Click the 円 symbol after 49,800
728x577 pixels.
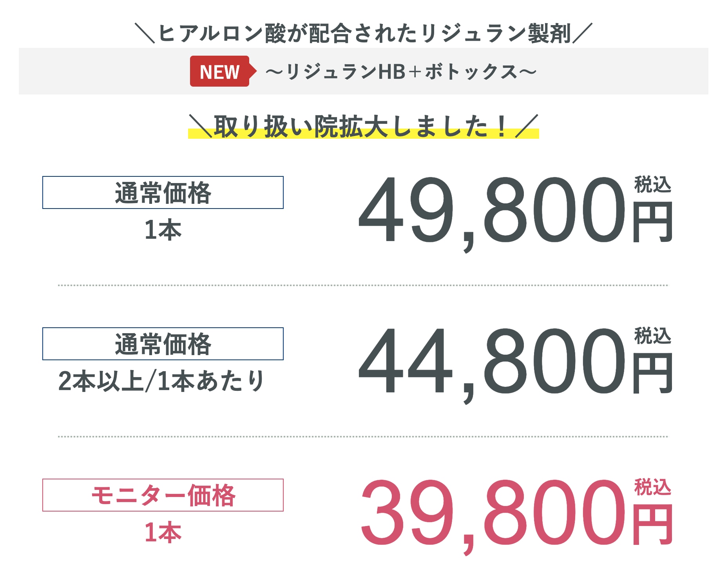653,222
